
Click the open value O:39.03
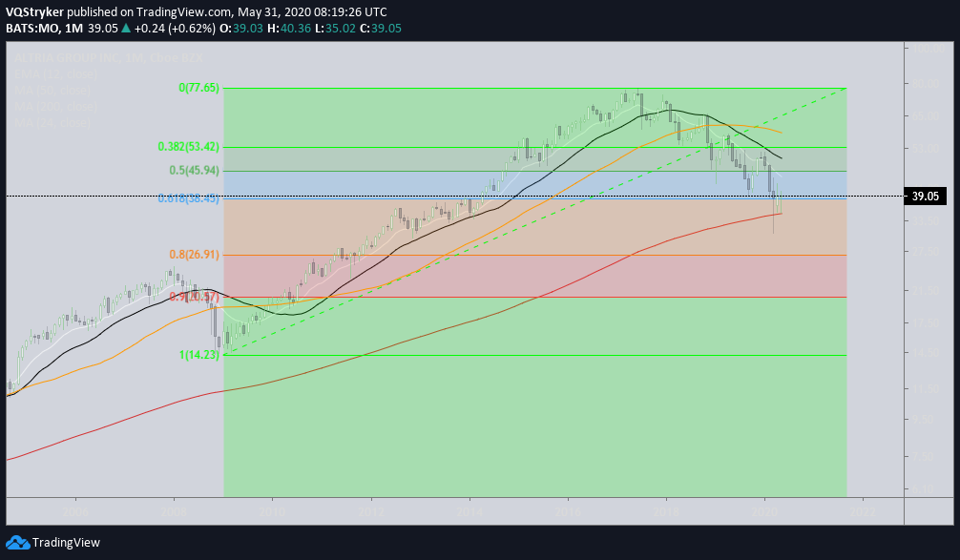(240, 29)
